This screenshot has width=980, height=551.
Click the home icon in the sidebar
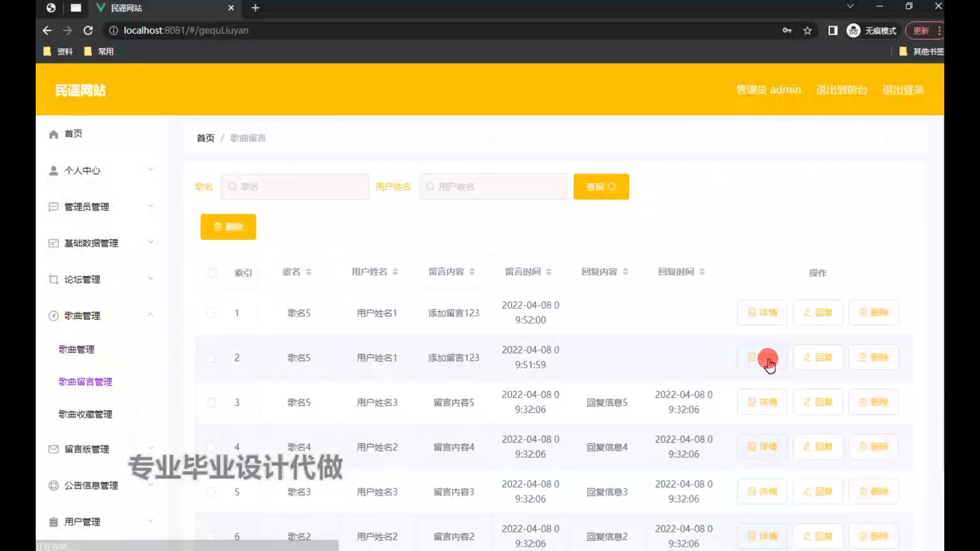[x=54, y=134]
